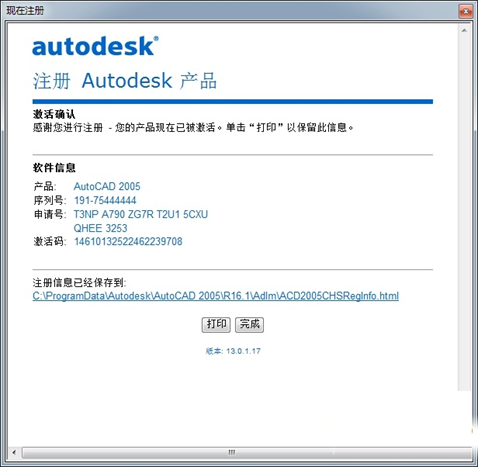Select the serial number 191-75444444
Screen dimensions: 478x467
coord(105,200)
